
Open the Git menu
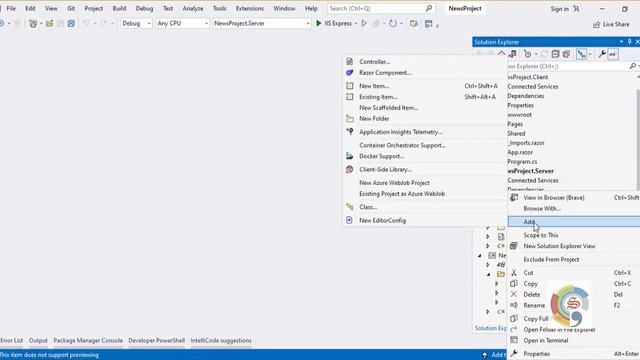[71, 8]
